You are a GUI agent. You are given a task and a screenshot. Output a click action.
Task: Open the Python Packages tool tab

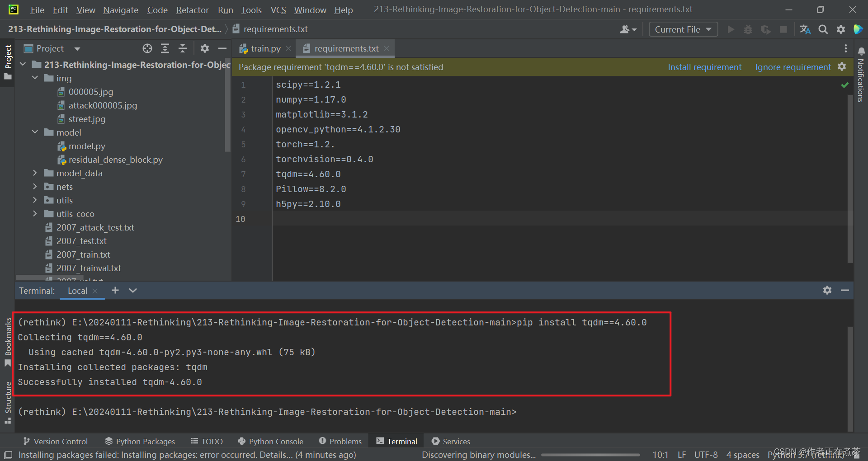point(140,442)
